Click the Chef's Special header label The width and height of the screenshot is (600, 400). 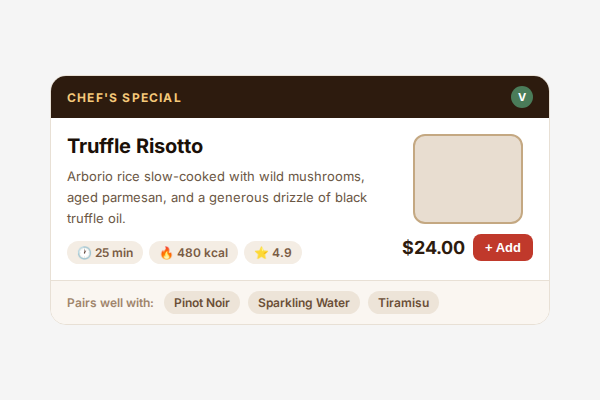click(x=124, y=98)
